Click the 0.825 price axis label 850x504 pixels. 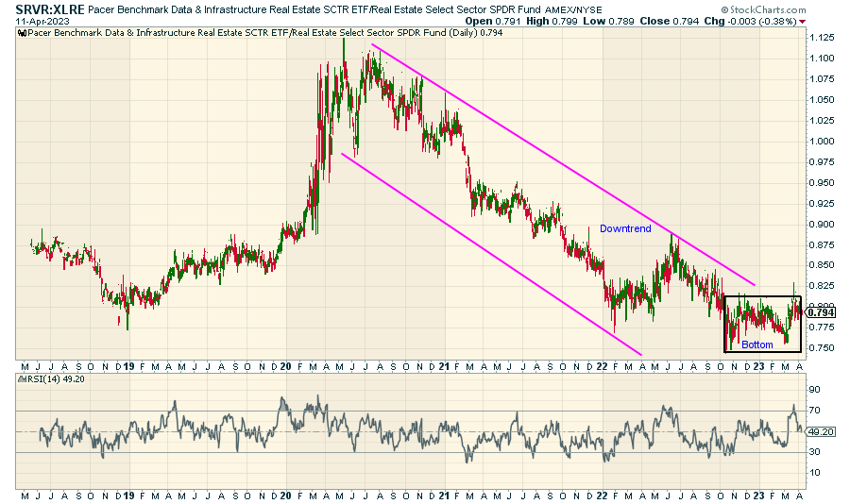click(x=822, y=286)
